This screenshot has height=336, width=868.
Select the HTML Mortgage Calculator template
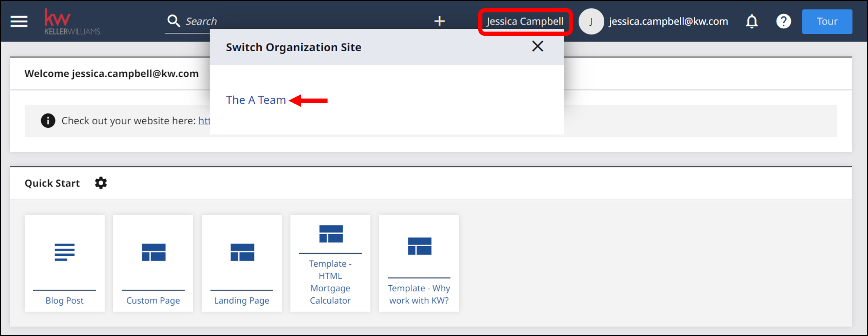point(330,263)
